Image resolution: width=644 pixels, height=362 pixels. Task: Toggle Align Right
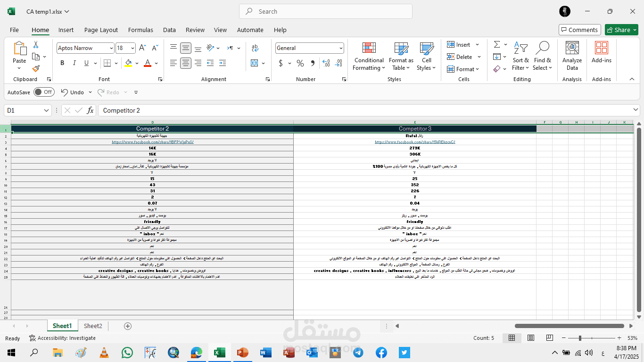198,63
